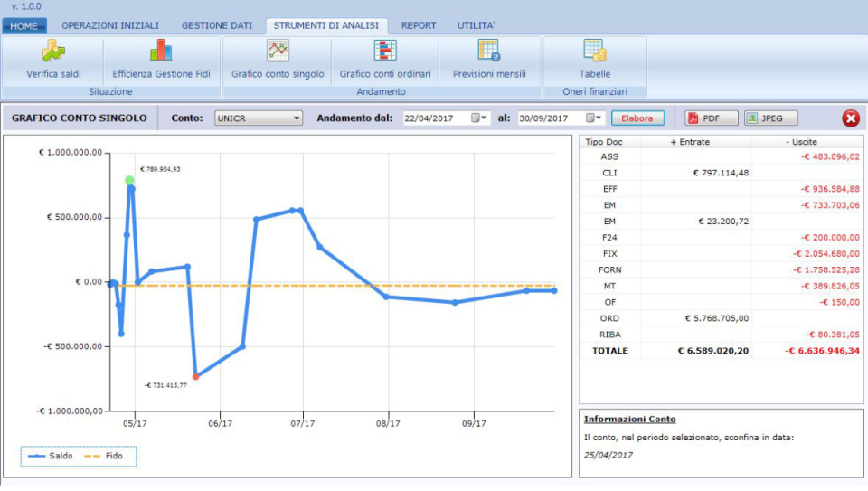The width and height of the screenshot is (868, 491).
Task: Open the Grafico conti ordinari icon
Action: 385,51
